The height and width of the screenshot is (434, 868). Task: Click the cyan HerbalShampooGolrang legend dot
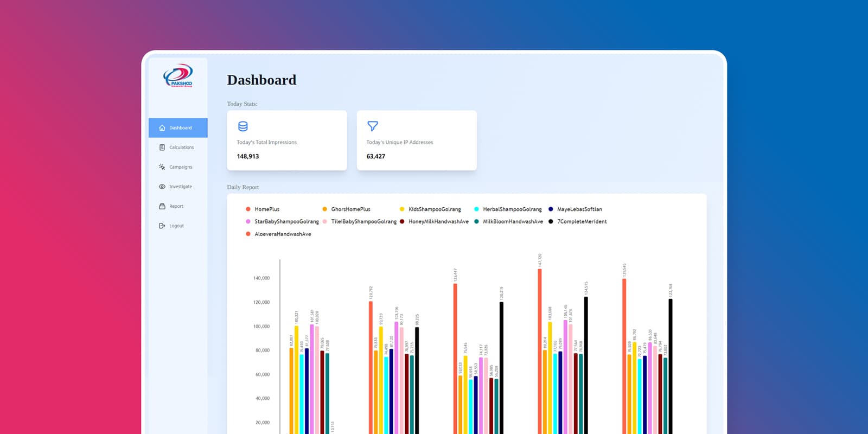click(477, 209)
